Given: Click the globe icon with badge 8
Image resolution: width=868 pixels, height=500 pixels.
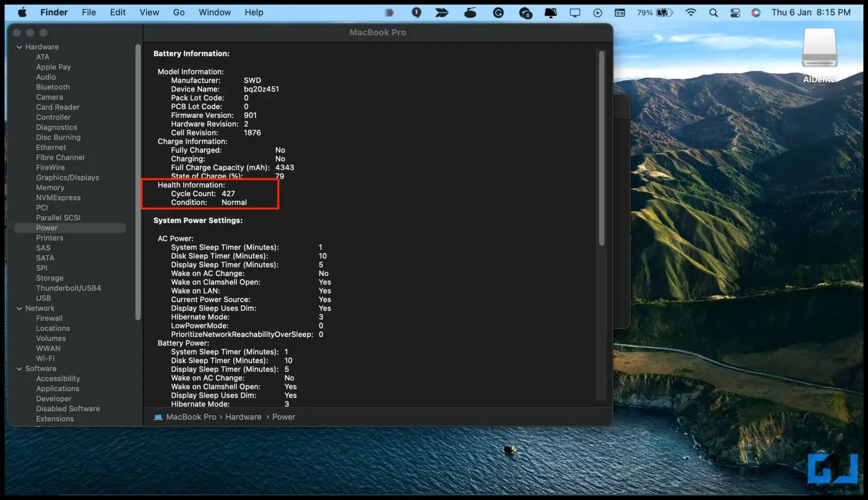Looking at the screenshot, I should pos(525,13).
